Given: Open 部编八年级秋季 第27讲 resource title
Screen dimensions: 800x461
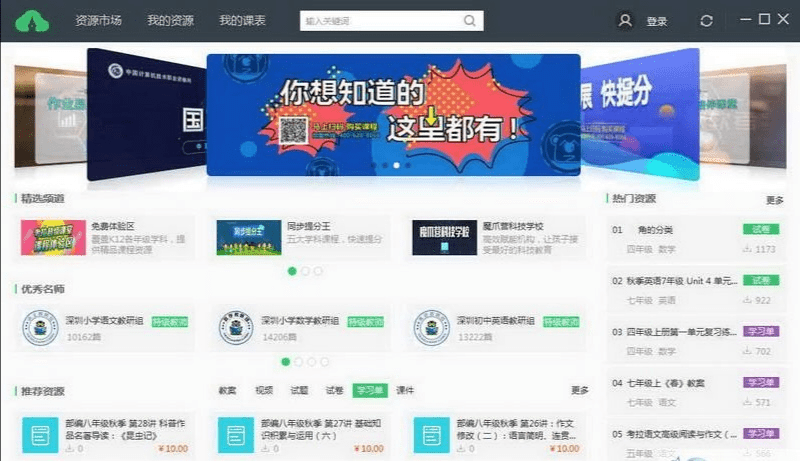Looking at the screenshot, I should click(x=321, y=429).
